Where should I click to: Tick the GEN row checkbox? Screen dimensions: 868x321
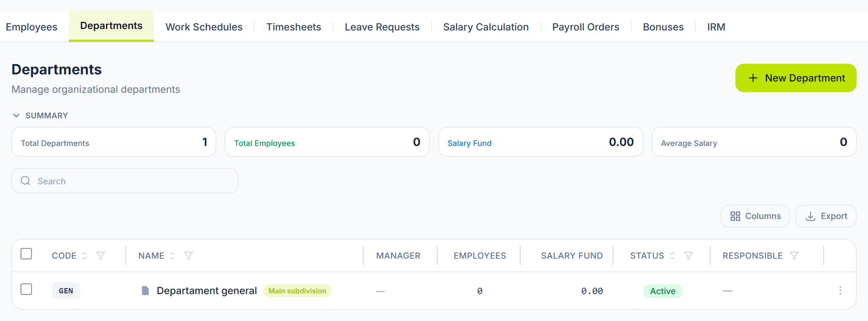tap(26, 289)
